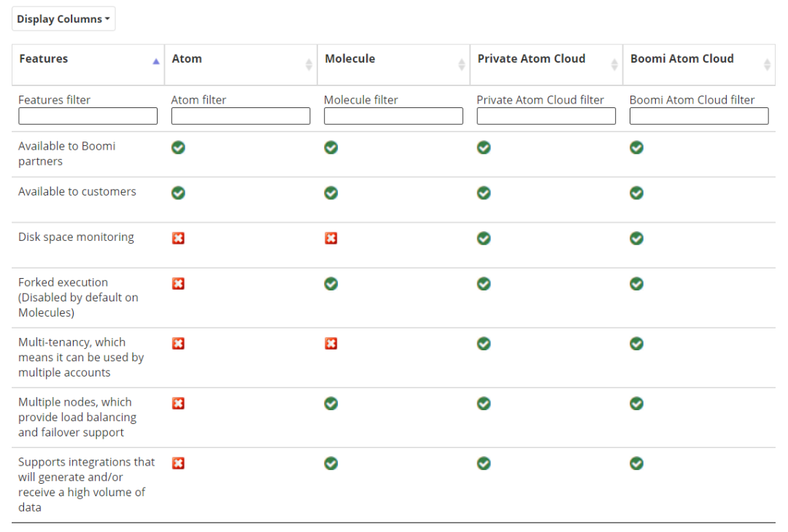Click the Molecule column sort arrows
788x532 pixels.
coord(461,64)
